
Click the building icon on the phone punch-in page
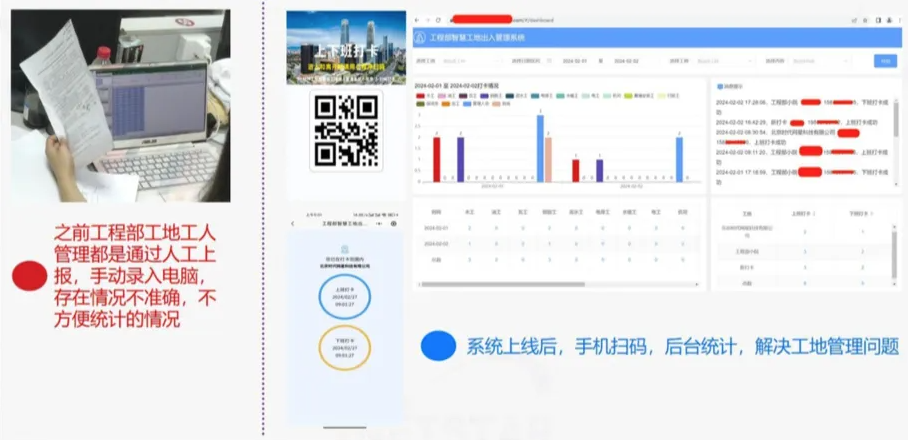(x=345, y=247)
